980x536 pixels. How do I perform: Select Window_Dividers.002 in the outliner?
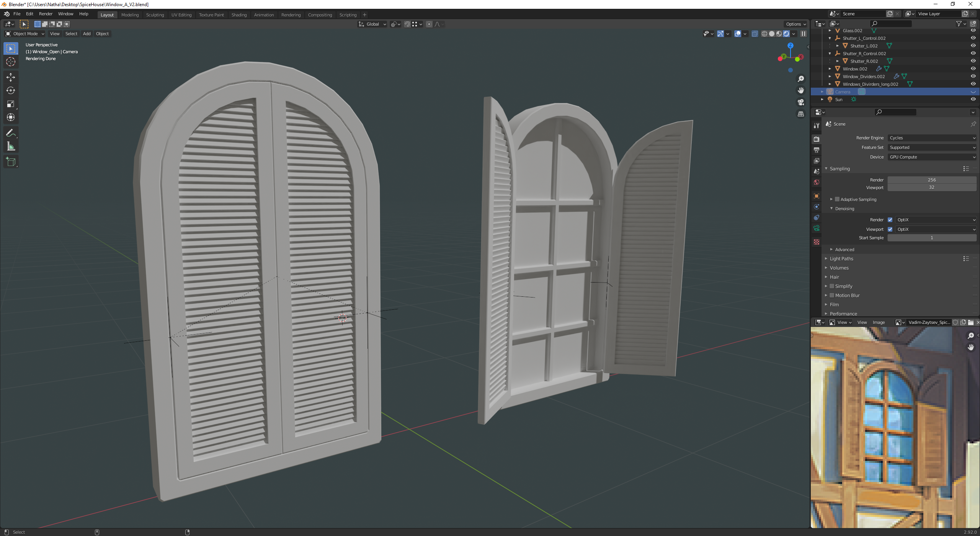tap(864, 77)
